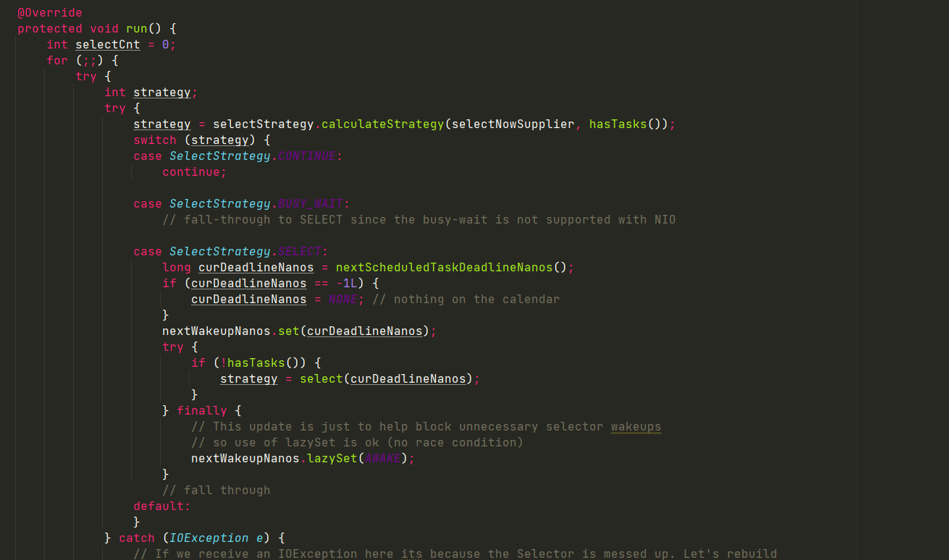Click the protected keyword
This screenshot has width=949, height=560.
click(x=50, y=28)
